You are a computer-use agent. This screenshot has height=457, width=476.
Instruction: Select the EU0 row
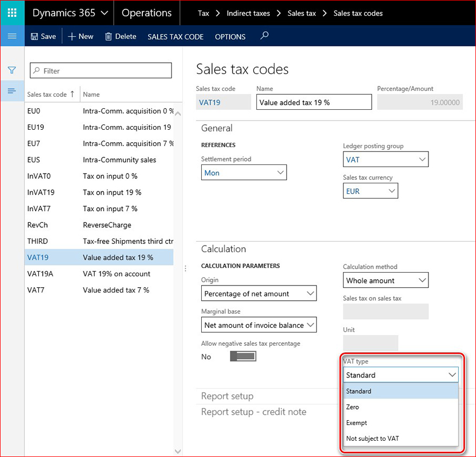click(99, 111)
